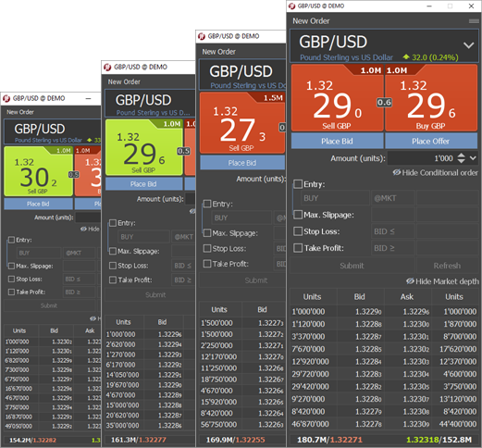Click total 1.32318/152.8M in front window footer
Image resolution: width=482 pixels, height=448 pixels.
coord(439,440)
